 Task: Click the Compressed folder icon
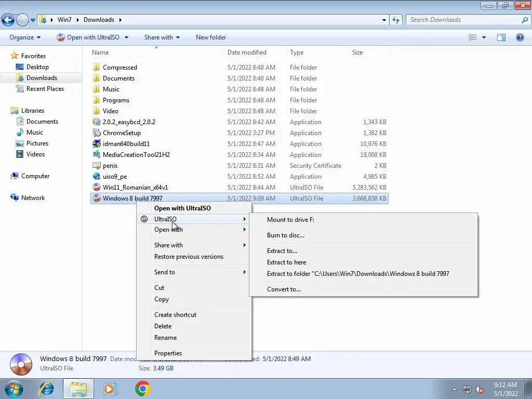(x=96, y=67)
